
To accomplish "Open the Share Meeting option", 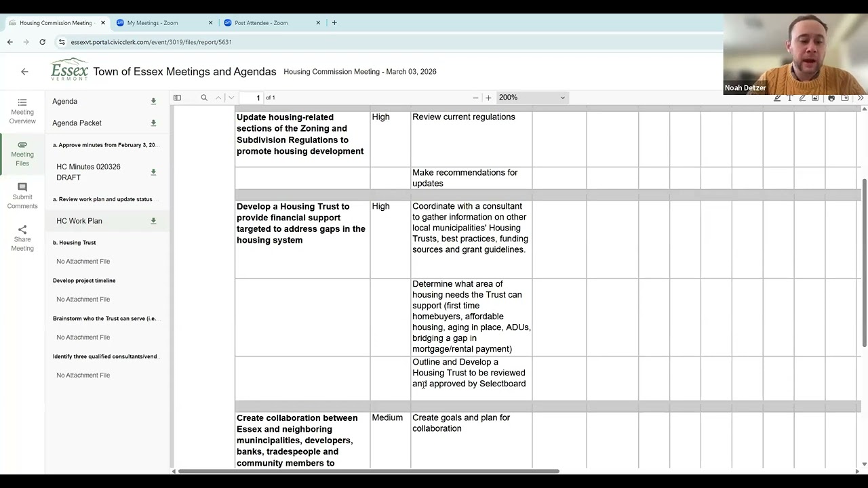I will click(x=22, y=239).
